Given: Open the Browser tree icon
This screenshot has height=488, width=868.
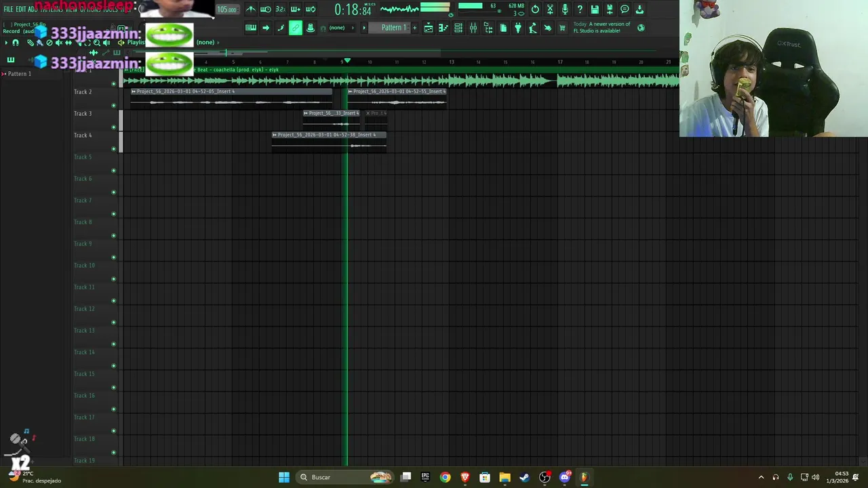Looking at the screenshot, I should (x=488, y=28).
